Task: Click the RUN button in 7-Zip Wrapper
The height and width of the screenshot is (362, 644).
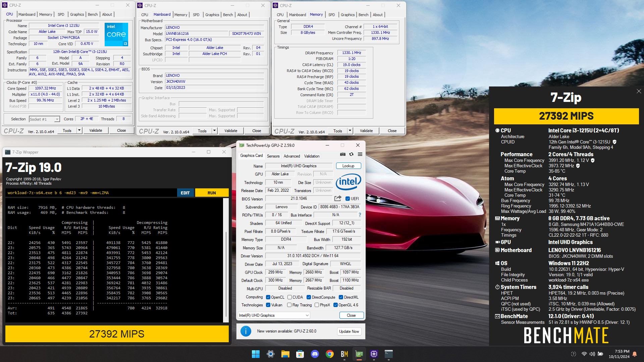Action: click(x=212, y=193)
